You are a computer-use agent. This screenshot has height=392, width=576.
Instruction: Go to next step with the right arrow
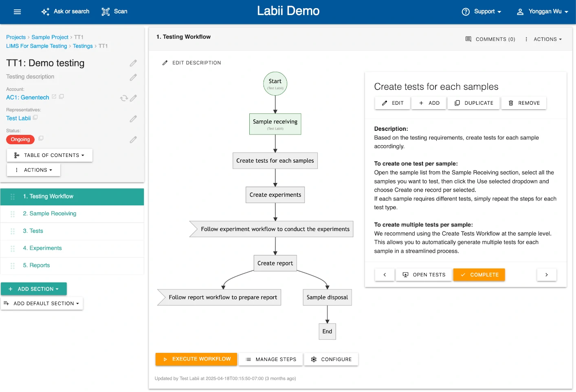point(547,275)
